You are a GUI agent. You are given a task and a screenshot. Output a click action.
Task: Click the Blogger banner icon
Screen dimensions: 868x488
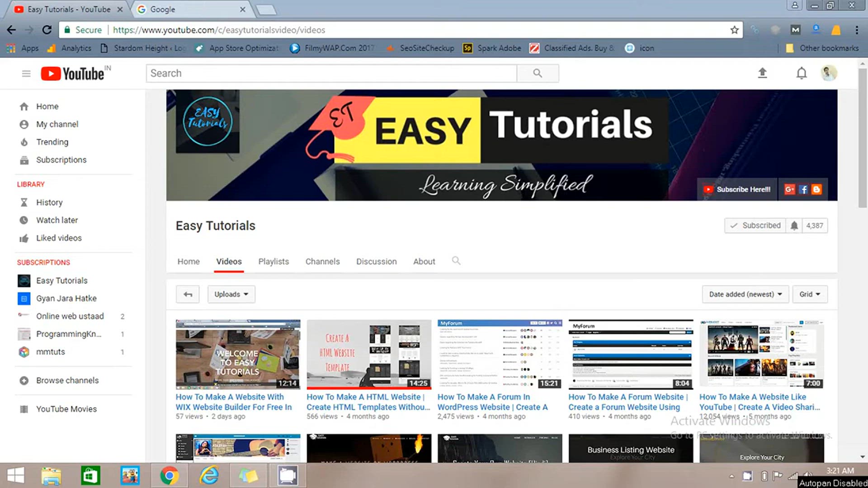[816, 189]
